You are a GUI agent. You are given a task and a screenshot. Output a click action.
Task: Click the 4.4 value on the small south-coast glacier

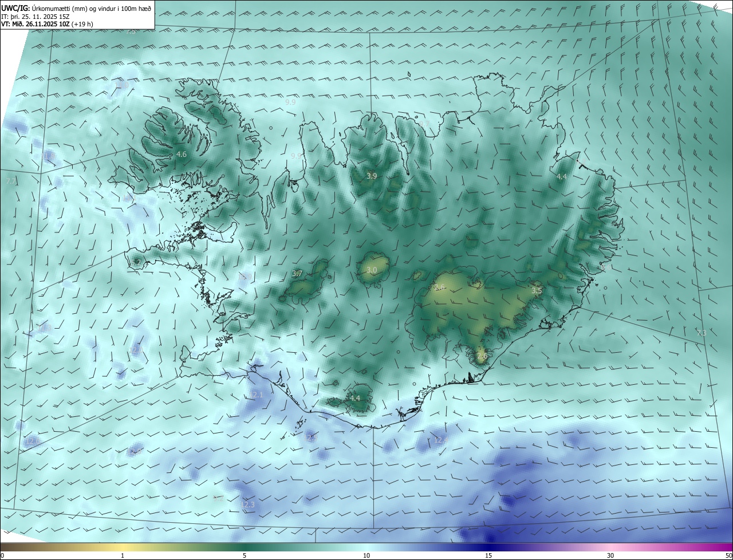coord(355,398)
